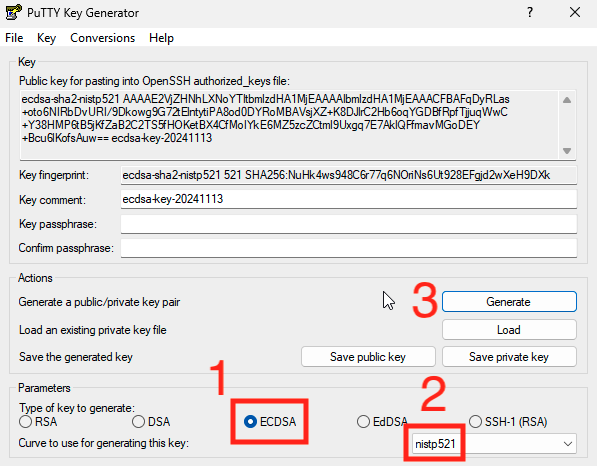Select the EdDSA key type

382,422
